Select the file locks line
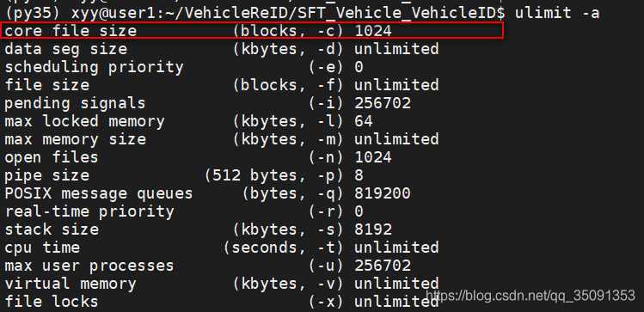The image size is (644, 312). click(222, 302)
